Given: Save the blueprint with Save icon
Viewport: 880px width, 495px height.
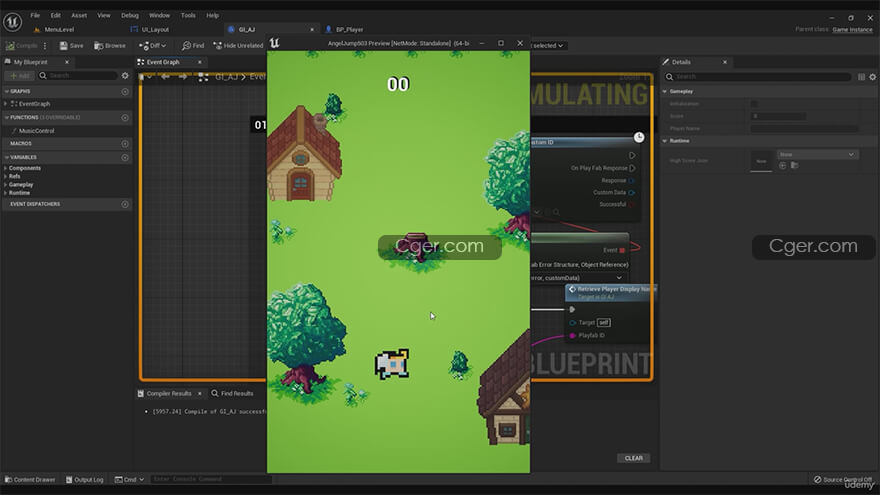Looking at the screenshot, I should [71, 45].
